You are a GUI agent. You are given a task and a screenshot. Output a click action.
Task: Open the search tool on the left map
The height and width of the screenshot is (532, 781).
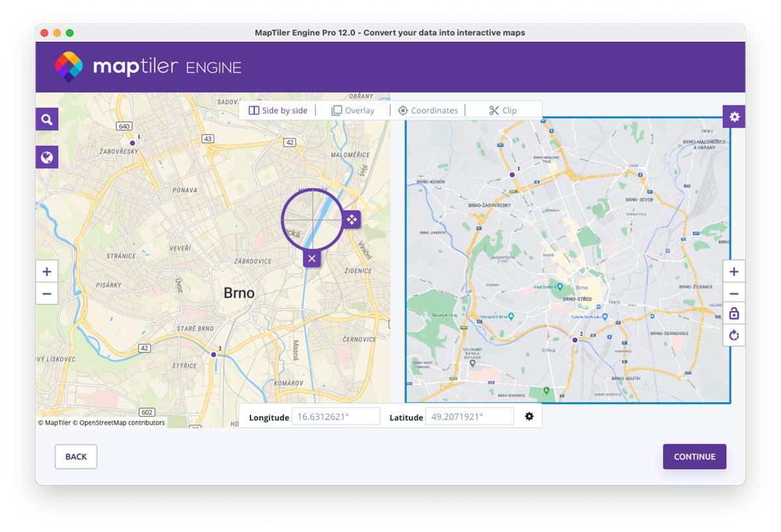tap(46, 119)
